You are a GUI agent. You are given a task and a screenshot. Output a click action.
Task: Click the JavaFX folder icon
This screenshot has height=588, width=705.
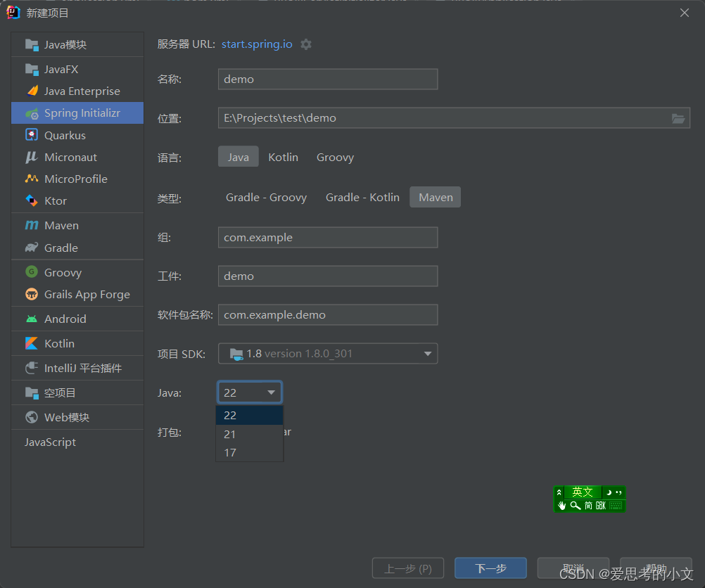pyautogui.click(x=32, y=69)
